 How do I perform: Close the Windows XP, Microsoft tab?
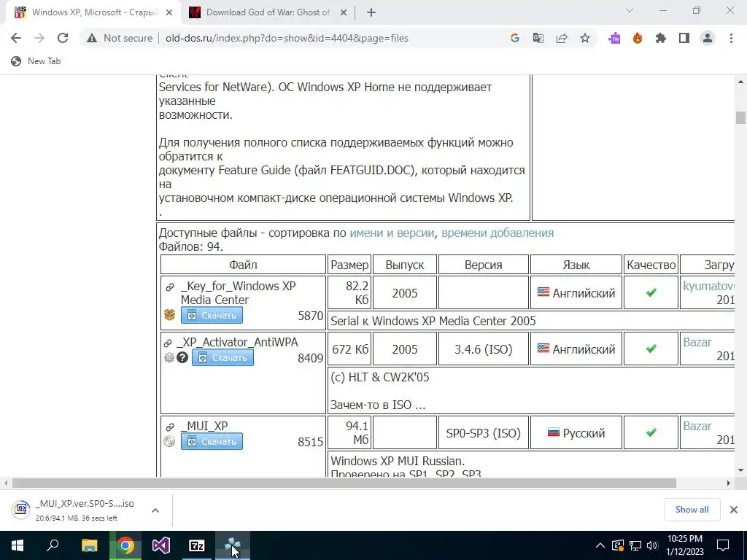pos(169,13)
